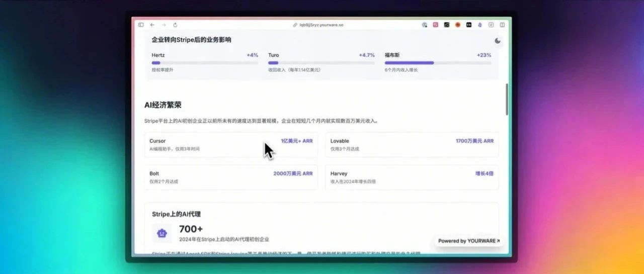The image size is (644, 274).
Task: Click the Hertz +4% value
Action: point(253,55)
